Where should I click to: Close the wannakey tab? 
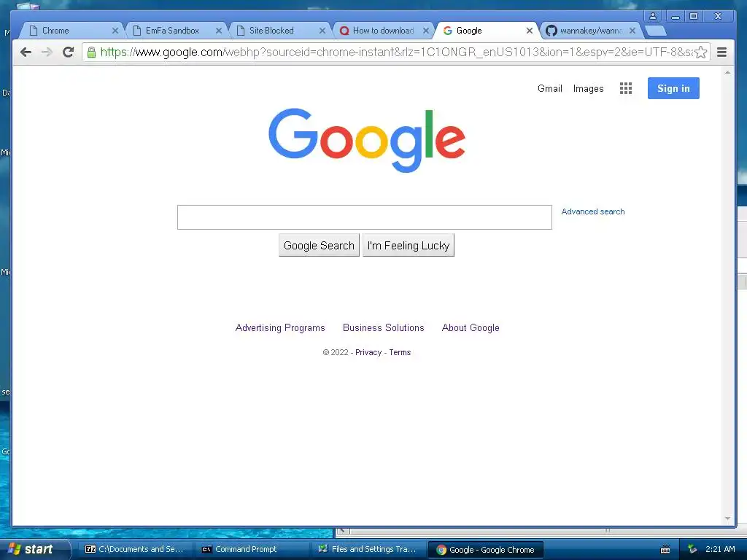pos(632,31)
